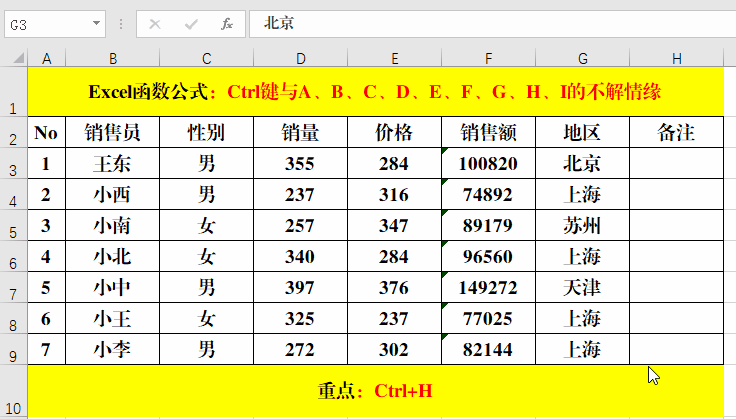Select the region cell 天津
Viewport: 736px width, 419px height.
pos(583,287)
